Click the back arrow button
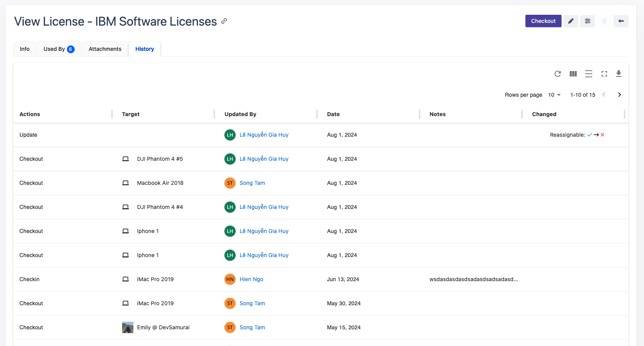644x346 pixels. (621, 21)
